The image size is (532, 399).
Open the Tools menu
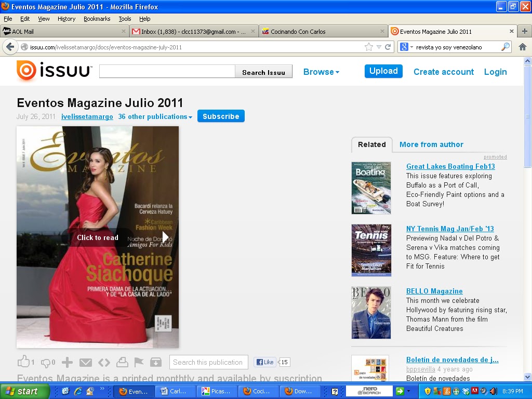tap(125, 19)
